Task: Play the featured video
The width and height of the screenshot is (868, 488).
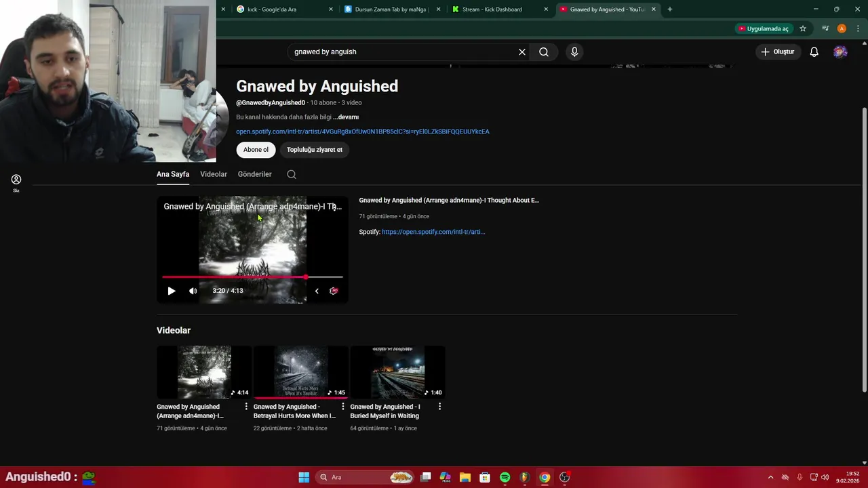Action: (x=172, y=291)
